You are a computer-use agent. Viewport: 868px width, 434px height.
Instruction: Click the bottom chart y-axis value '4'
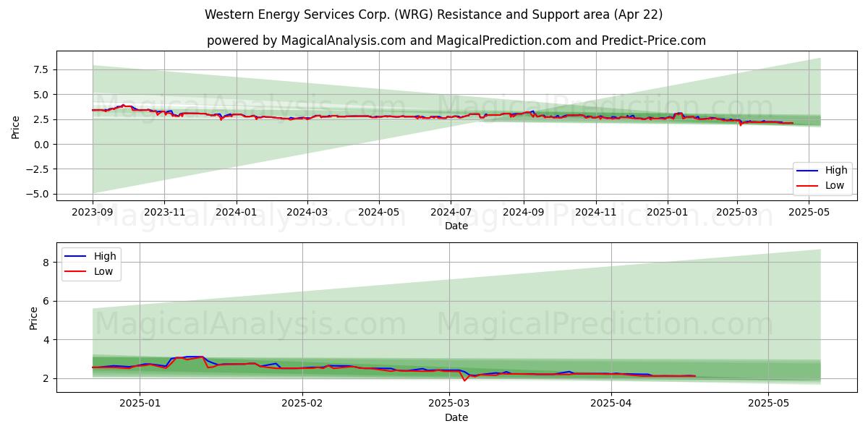click(46, 340)
